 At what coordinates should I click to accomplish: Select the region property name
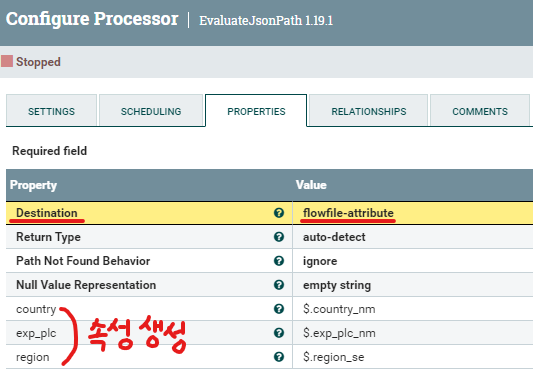[x=33, y=357]
